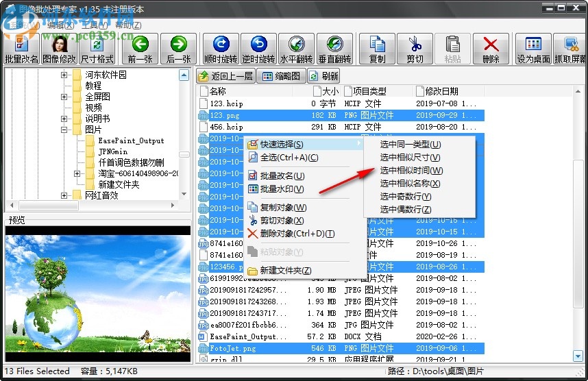
Task: Rotate counterclockwise with 逆时旋转
Action: tap(259, 49)
